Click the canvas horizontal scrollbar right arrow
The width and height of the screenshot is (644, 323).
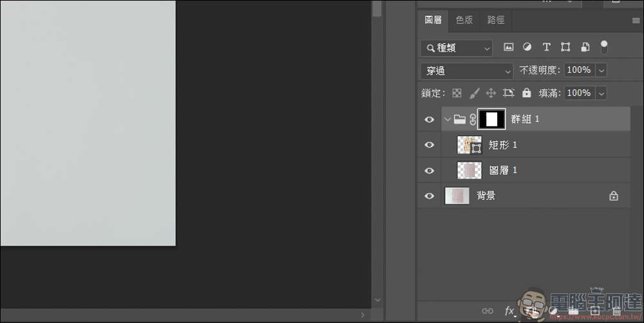tap(362, 315)
